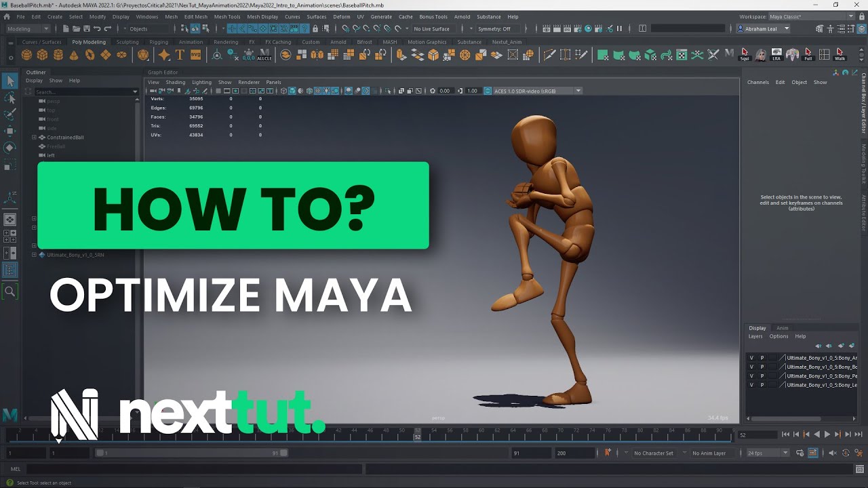Open the Workspace Maya Classic dropdown
868x488 pixels.
coord(812,16)
